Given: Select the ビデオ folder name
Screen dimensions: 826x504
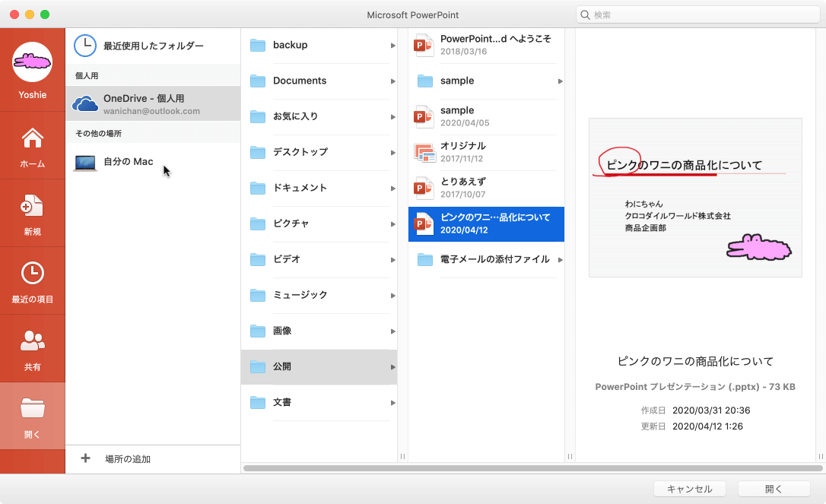Looking at the screenshot, I should tap(287, 259).
